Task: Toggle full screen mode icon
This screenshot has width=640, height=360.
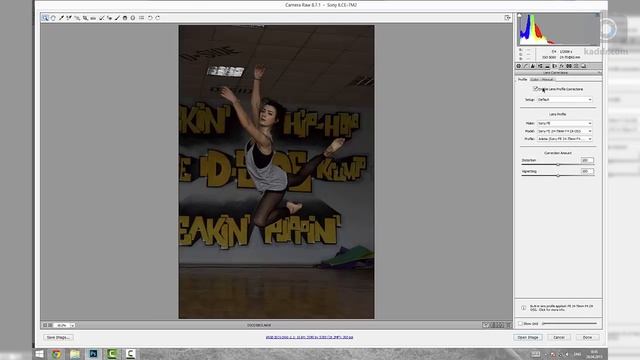Action: (507, 18)
